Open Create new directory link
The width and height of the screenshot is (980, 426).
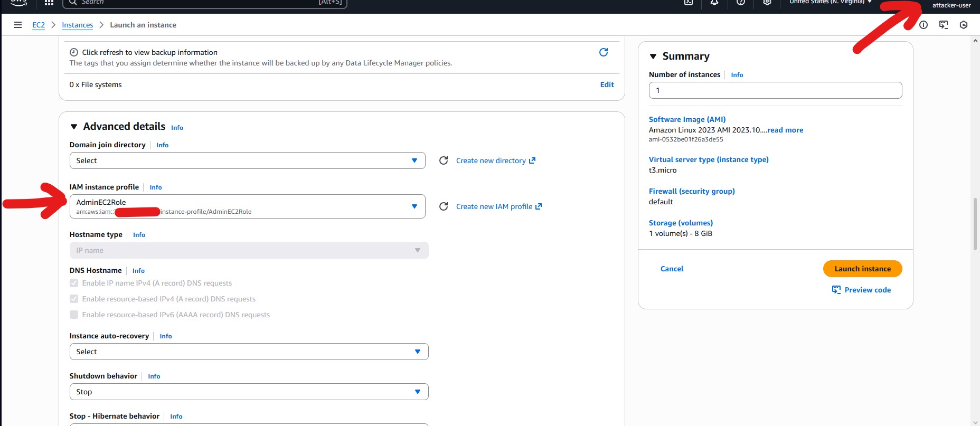pos(495,160)
